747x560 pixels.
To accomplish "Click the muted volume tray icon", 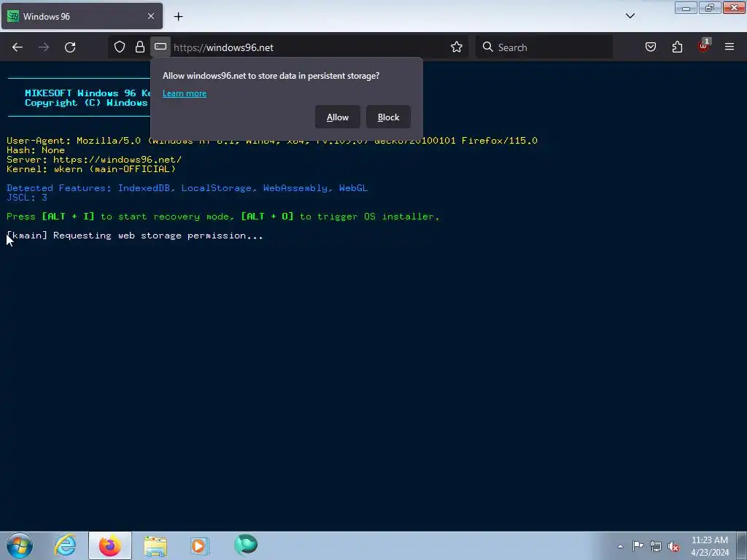I will click(673, 546).
